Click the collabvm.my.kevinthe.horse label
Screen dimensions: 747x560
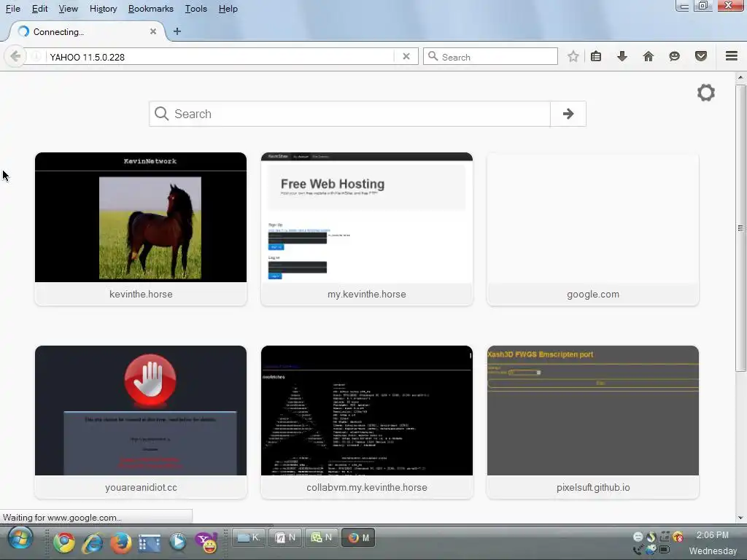pos(367,488)
